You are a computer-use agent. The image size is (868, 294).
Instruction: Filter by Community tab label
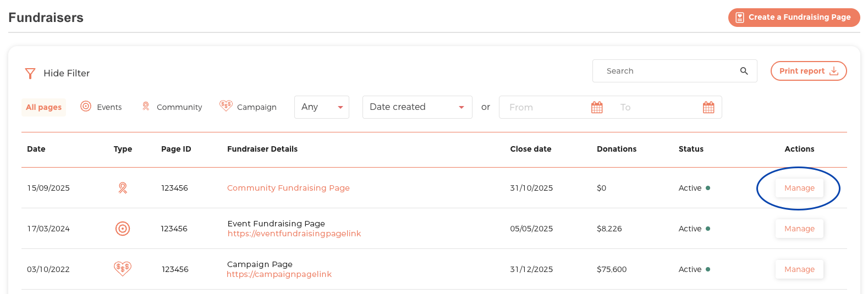tap(179, 107)
